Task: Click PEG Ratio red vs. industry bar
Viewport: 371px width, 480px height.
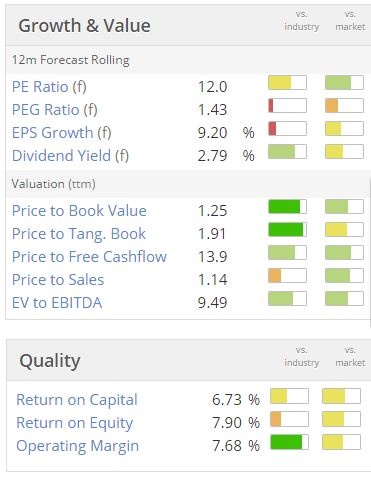Action: click(287, 106)
